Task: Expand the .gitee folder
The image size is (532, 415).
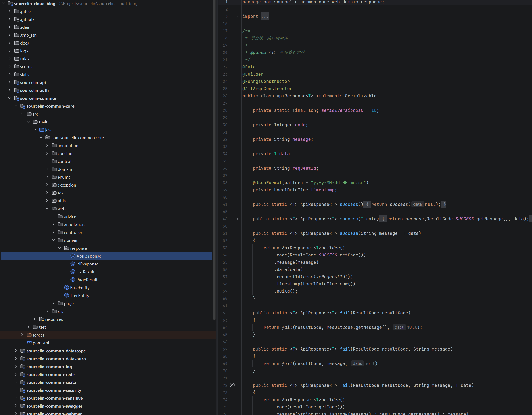Action: (9, 11)
